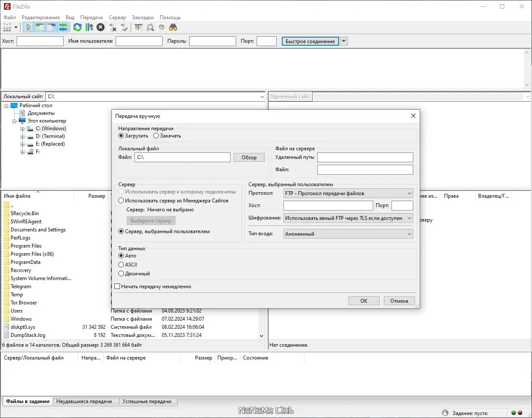Select the Закачать radio button

tap(156, 136)
